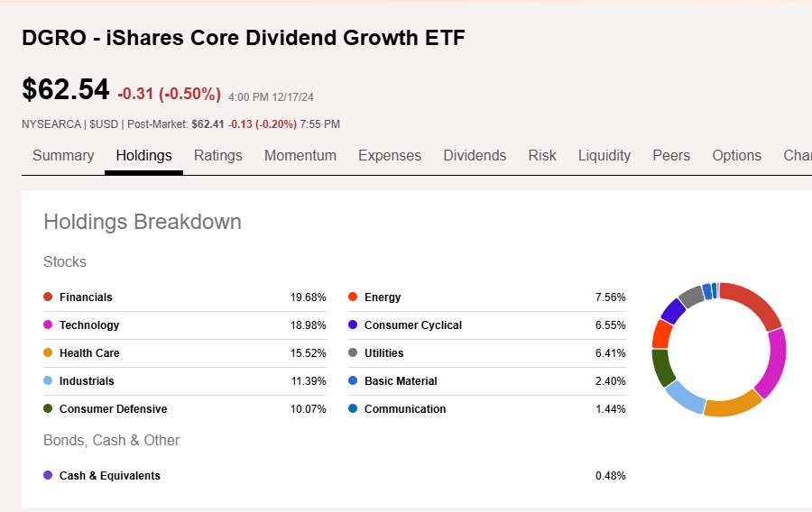Switch to the Liquidity tab

coord(604,155)
